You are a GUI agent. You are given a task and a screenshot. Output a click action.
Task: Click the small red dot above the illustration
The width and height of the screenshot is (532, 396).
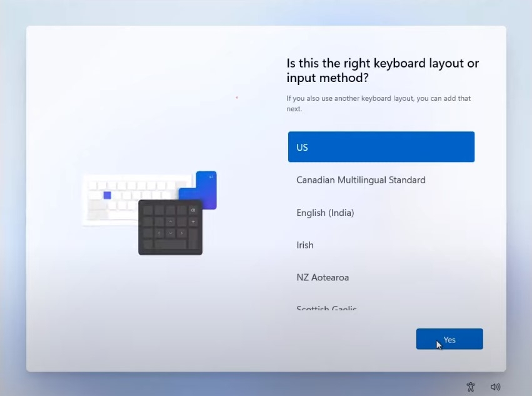coord(236,98)
